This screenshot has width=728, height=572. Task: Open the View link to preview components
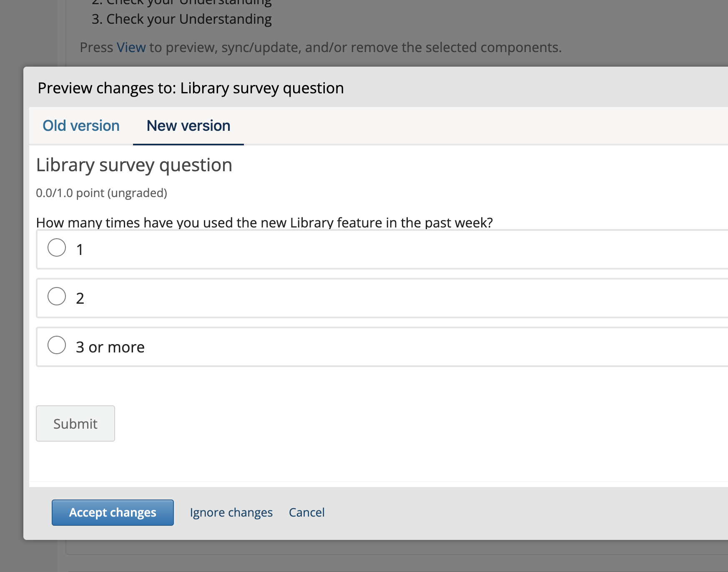click(131, 47)
